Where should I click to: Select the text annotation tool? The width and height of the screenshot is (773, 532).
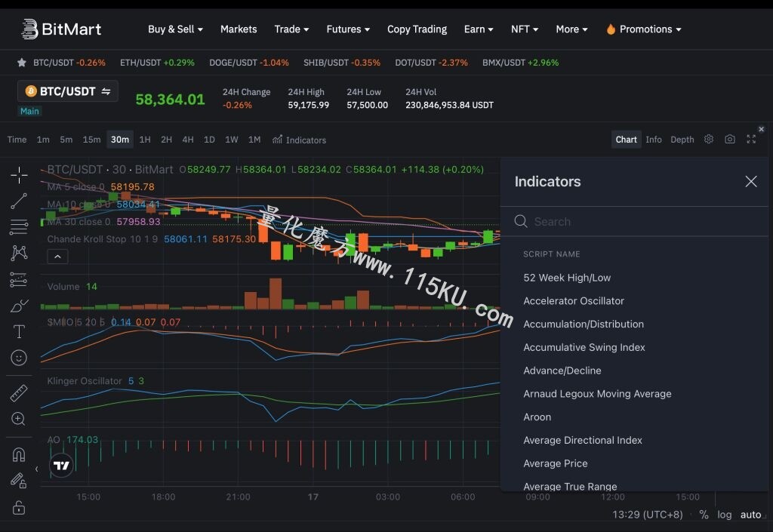[19, 331]
